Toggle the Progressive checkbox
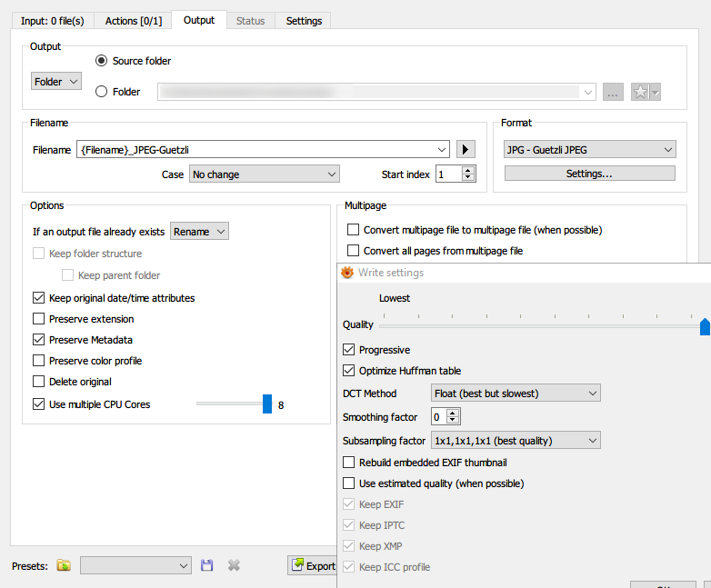The height and width of the screenshot is (588, 711). (349, 350)
